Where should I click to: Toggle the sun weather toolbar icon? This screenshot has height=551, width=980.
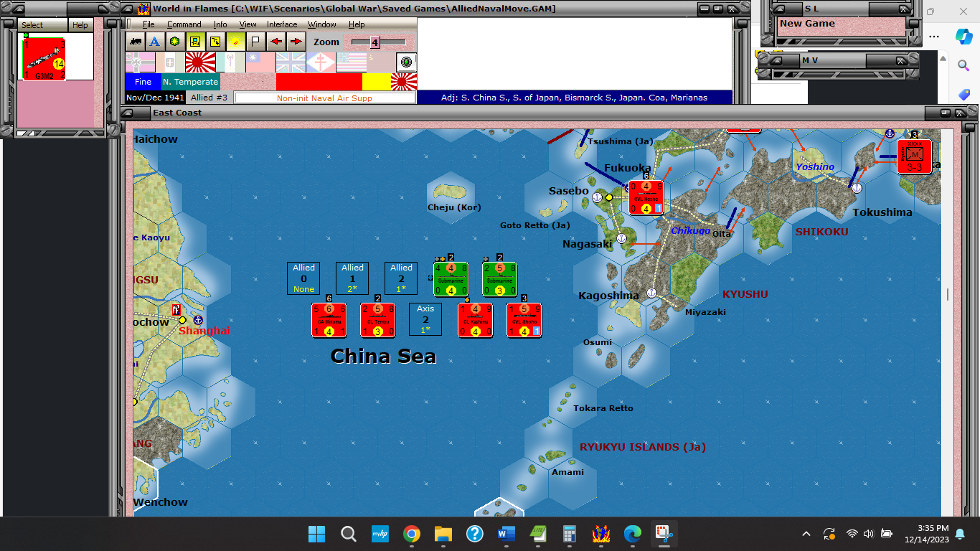235,42
